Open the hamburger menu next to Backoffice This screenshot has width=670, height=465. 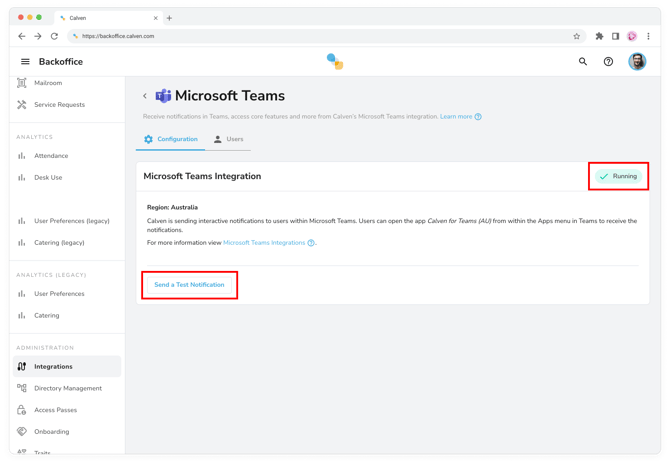click(x=25, y=62)
